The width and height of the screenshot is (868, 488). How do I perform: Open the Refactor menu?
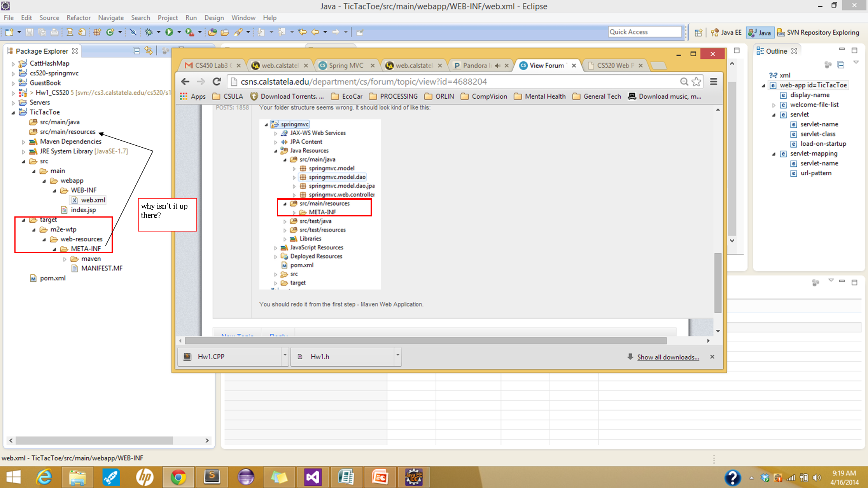point(78,18)
